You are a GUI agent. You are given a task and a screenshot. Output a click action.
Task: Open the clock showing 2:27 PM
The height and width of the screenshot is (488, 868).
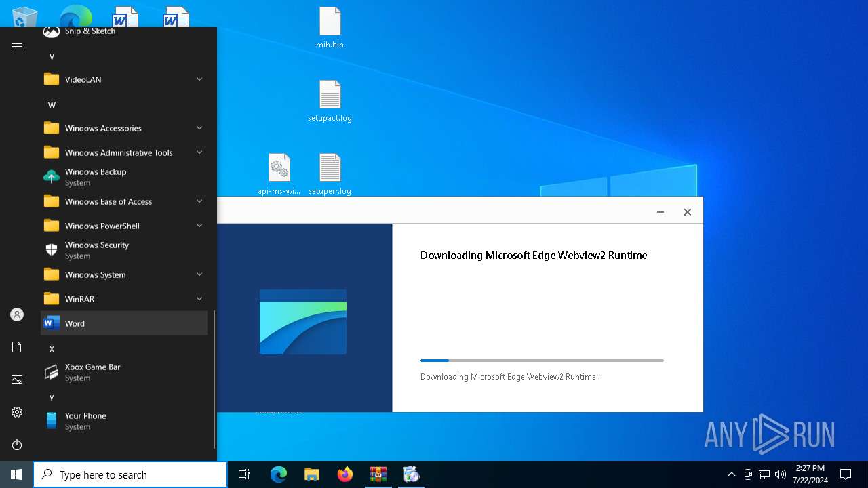tap(810, 474)
